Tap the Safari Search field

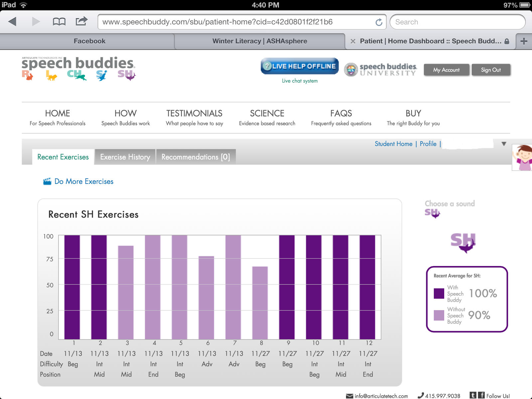[x=458, y=22]
